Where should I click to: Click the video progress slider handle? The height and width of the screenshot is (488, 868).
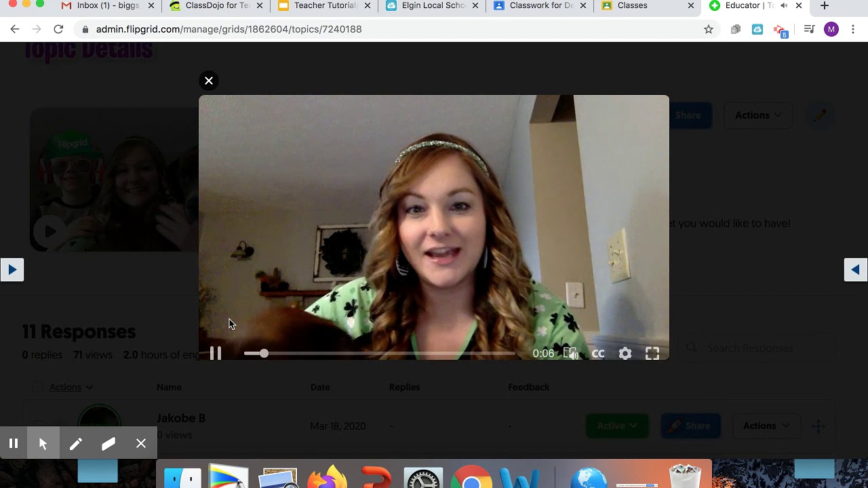pyautogui.click(x=264, y=353)
